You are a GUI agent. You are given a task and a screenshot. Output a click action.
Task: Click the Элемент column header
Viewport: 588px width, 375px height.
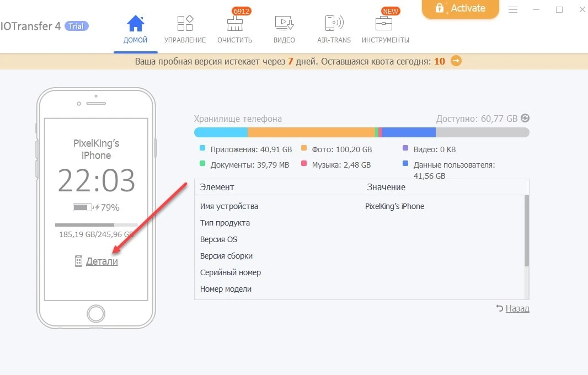click(x=217, y=187)
